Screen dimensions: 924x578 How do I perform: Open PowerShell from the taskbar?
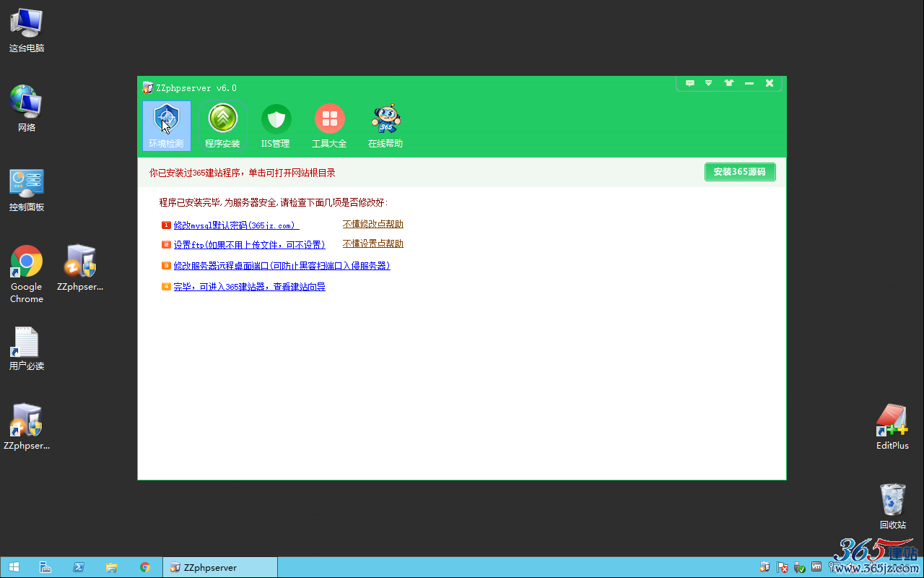pyautogui.click(x=79, y=567)
